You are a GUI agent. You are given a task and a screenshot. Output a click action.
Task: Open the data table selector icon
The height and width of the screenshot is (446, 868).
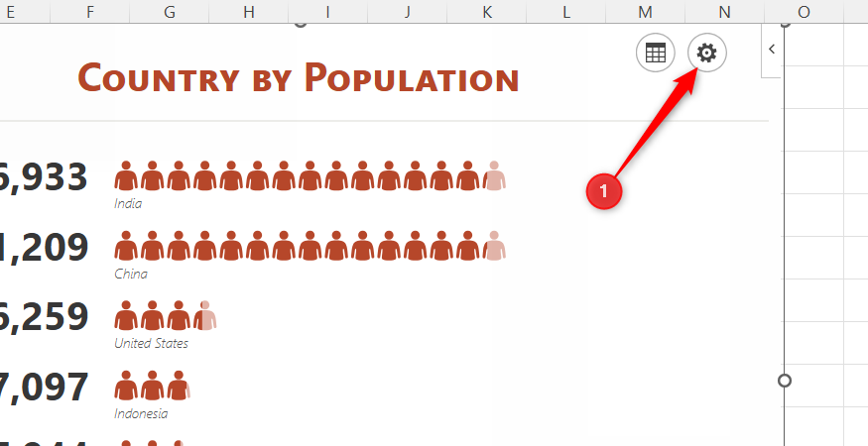pos(656,54)
